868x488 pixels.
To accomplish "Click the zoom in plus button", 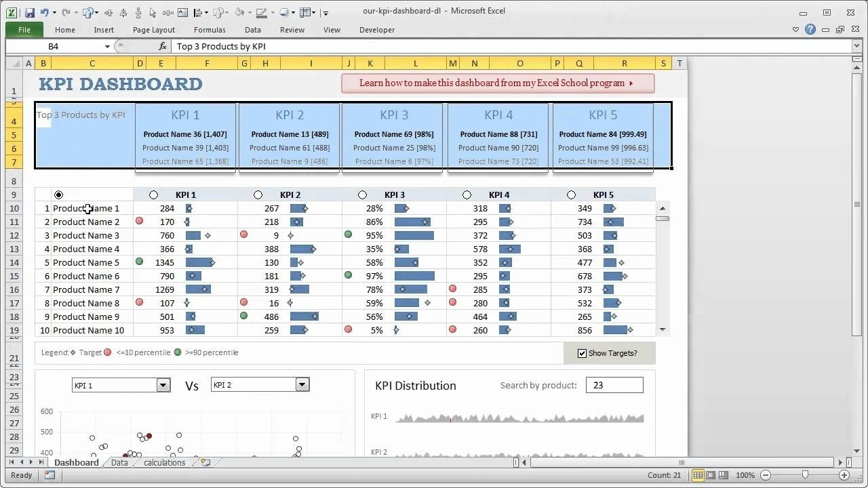I will [845, 475].
